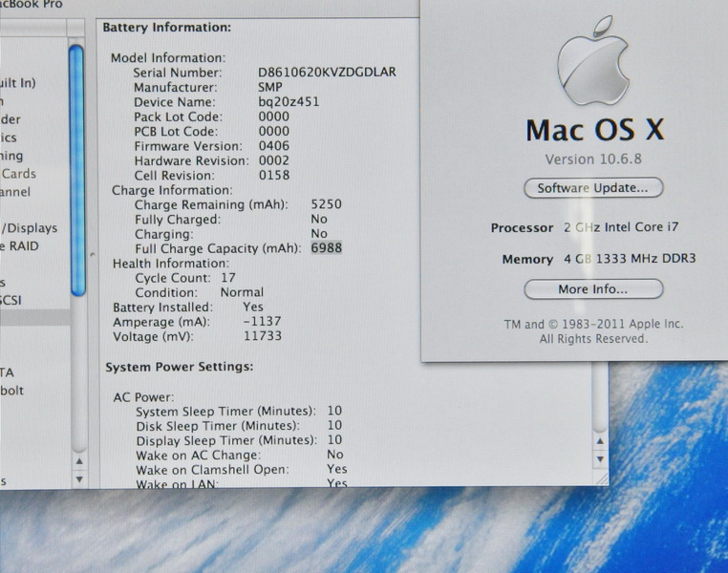Select Graphics/Displays in the sidebar
Image resolution: width=728 pixels, height=573 pixels.
point(31,228)
